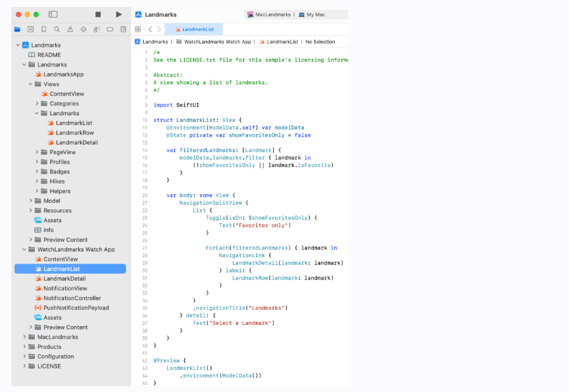The image size is (569, 392).
Task: Open the Test navigator diamond icon
Action: click(x=84, y=29)
